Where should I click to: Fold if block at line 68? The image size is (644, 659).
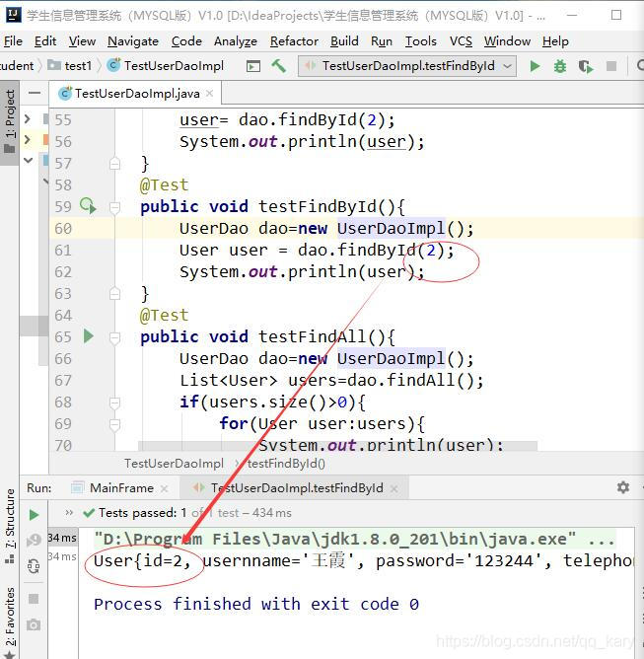tap(114, 403)
